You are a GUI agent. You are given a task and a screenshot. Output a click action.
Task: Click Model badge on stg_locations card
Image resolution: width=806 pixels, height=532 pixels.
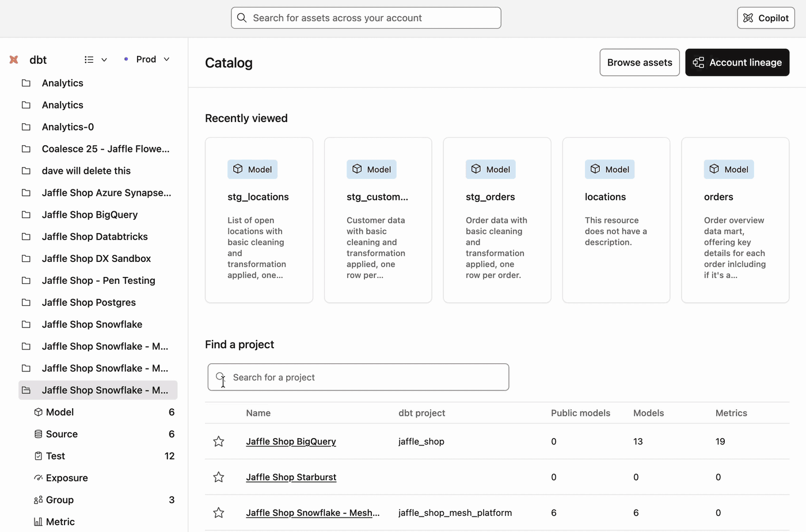tap(253, 169)
